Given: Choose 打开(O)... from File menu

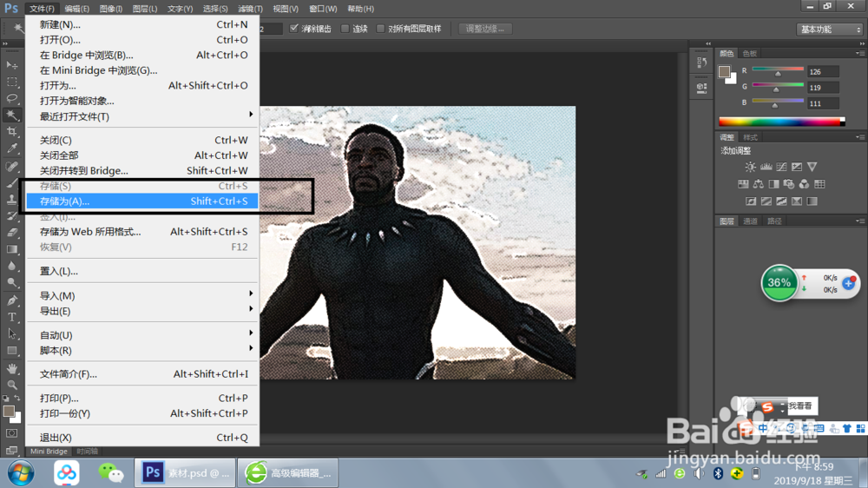Looking at the screenshot, I should [143, 40].
